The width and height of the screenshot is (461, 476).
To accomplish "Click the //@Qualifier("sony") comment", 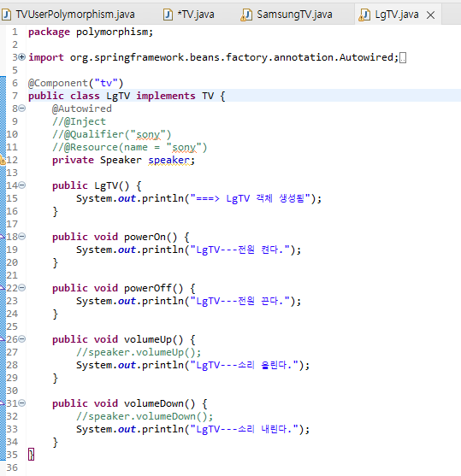I will pyautogui.click(x=112, y=134).
